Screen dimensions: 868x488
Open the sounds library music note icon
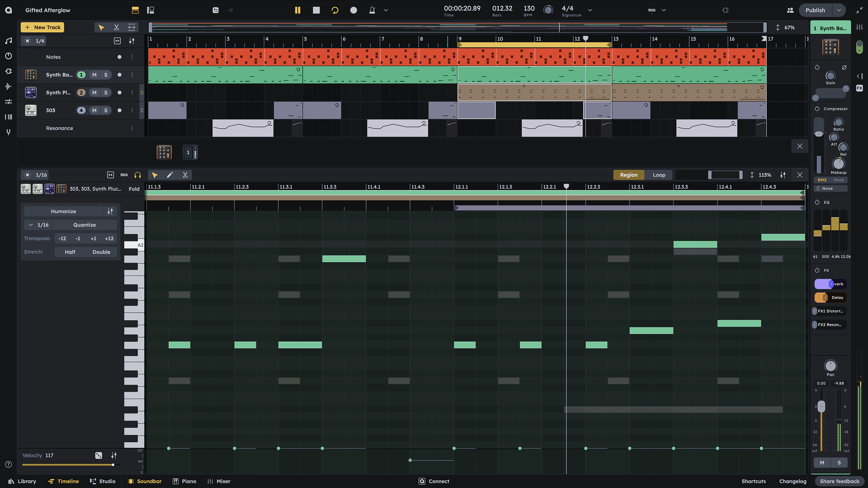pyautogui.click(x=8, y=41)
